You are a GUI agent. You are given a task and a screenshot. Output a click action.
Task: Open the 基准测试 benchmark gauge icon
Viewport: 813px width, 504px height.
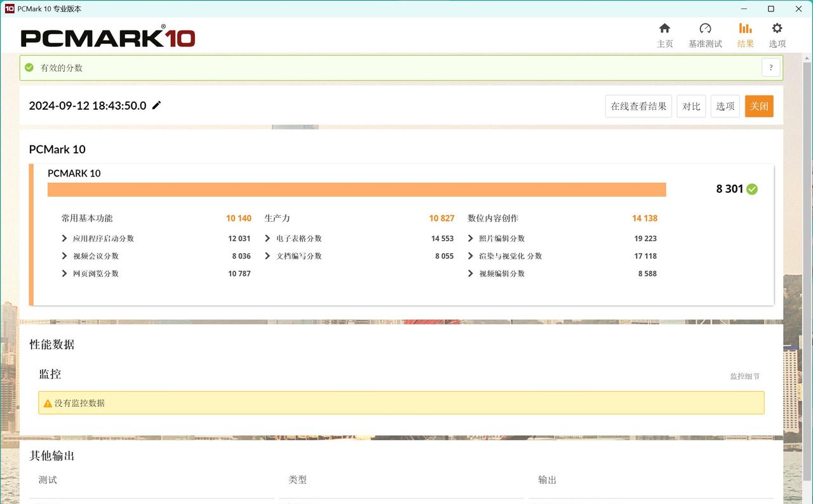click(x=705, y=29)
